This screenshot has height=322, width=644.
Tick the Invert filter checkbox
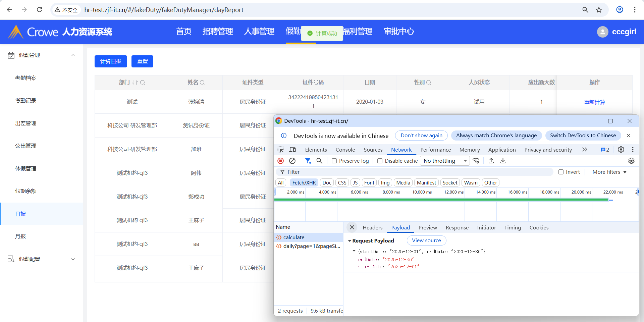(561, 172)
